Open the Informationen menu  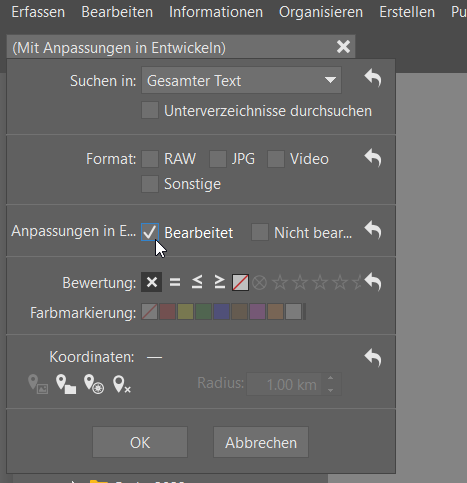[216, 12]
